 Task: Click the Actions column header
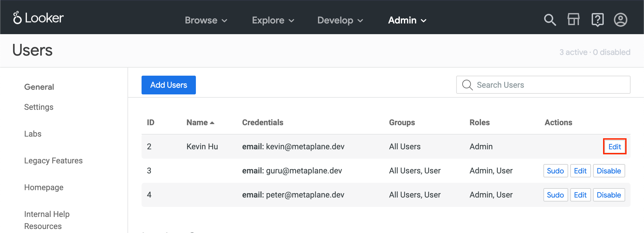558,123
